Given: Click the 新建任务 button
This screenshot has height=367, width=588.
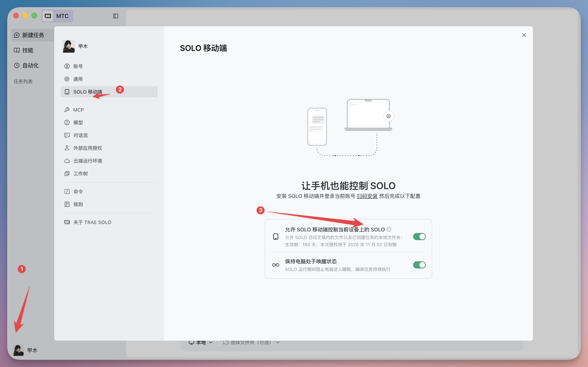Looking at the screenshot, I should [33, 35].
